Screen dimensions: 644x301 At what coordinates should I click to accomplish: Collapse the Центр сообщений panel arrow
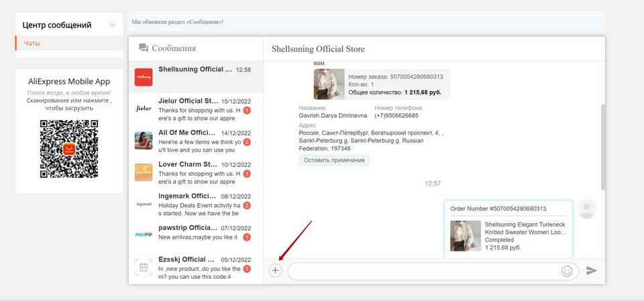(112, 25)
